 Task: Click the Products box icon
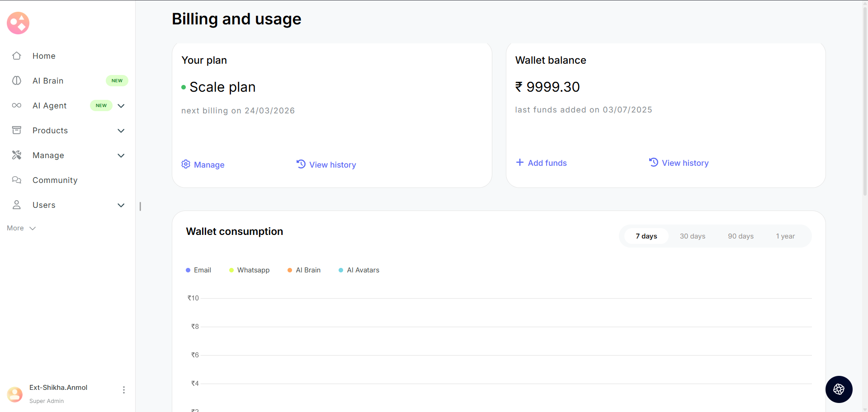pyautogui.click(x=17, y=131)
